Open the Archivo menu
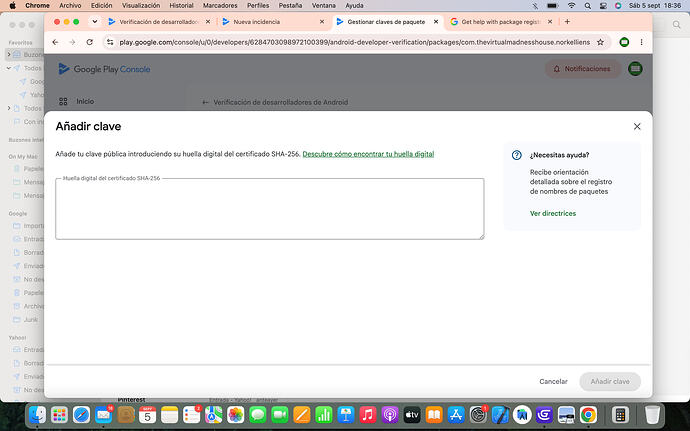This screenshot has height=431, width=690. pyautogui.click(x=70, y=6)
